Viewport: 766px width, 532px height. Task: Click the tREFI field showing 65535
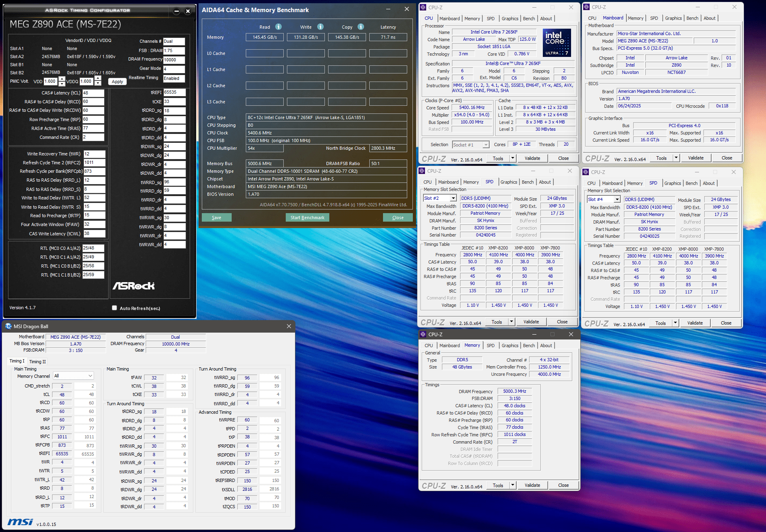(x=174, y=92)
